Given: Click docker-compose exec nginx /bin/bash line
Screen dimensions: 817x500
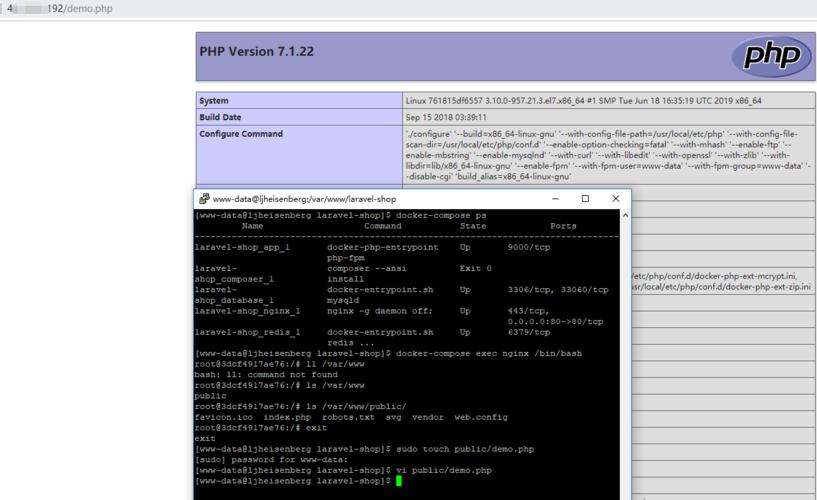Looking at the screenshot, I should [x=388, y=354].
